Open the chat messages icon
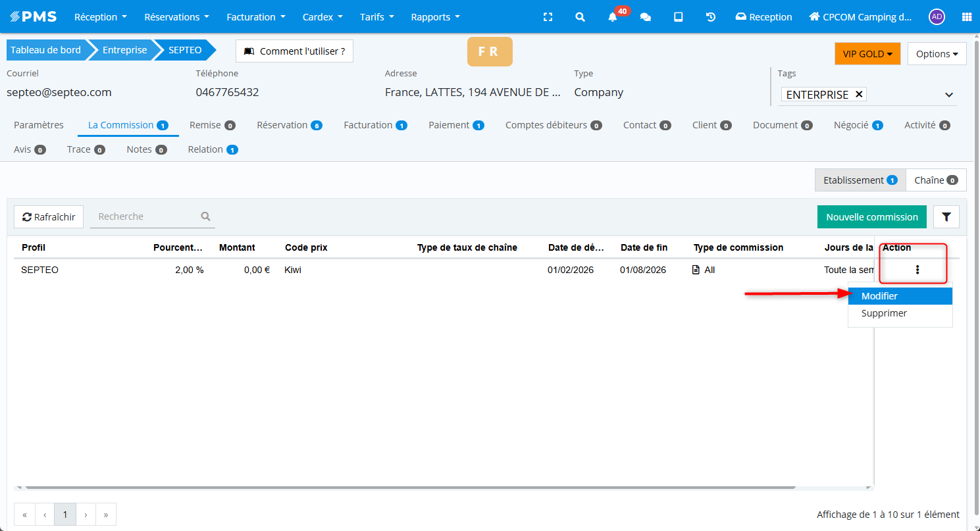Viewport: 980px width, 531px height. click(646, 17)
